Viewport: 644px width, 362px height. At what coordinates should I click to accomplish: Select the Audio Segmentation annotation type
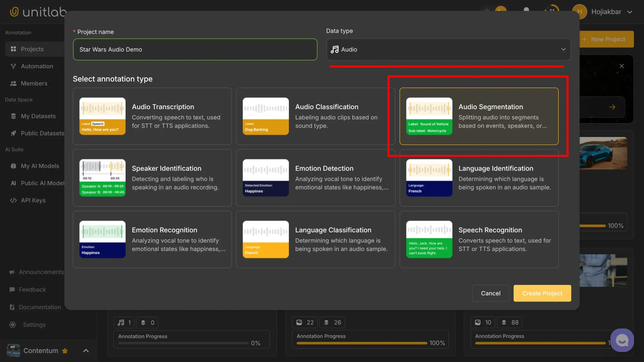point(479,116)
